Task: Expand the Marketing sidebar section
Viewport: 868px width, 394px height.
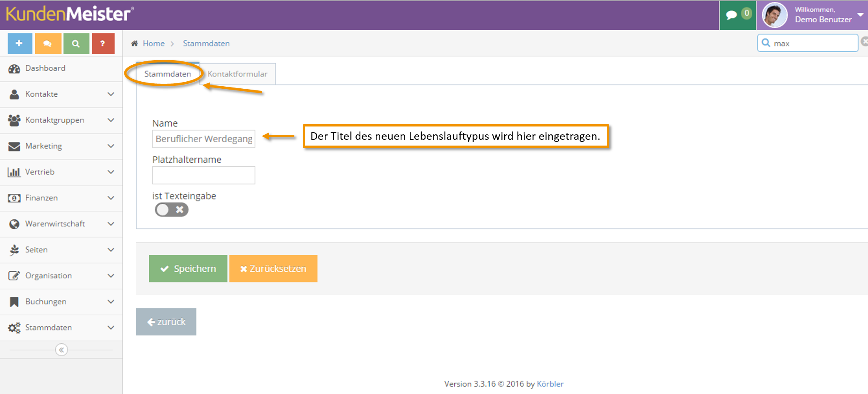Action: coord(61,146)
